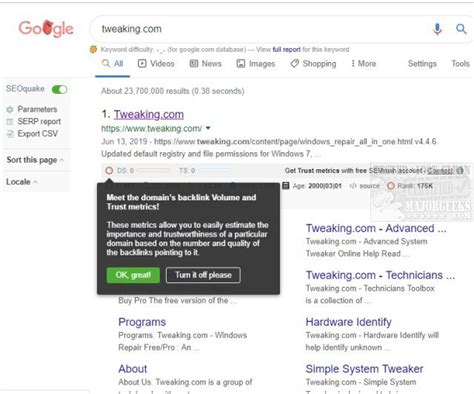Click the info icon next to Connect
This screenshot has height=394, width=474.
[460, 171]
